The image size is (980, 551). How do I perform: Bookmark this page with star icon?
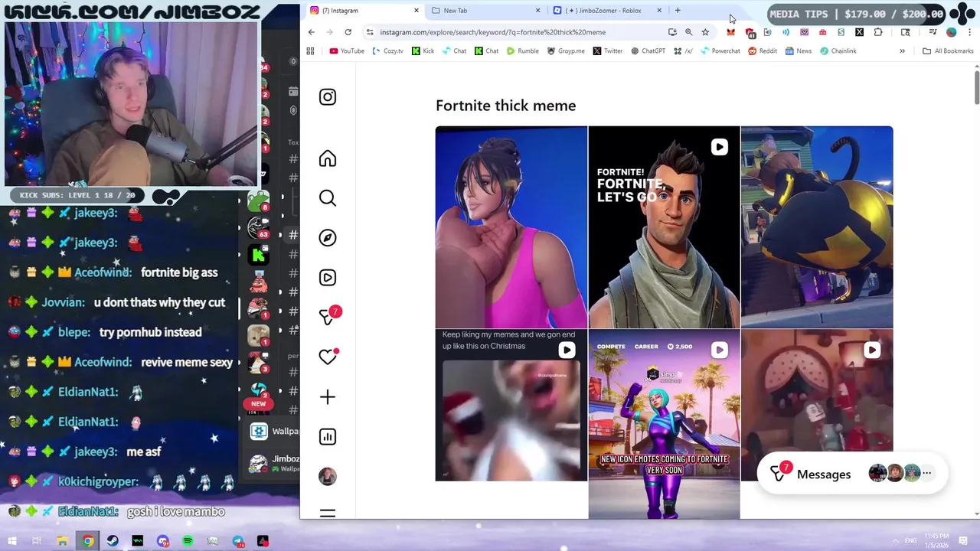tap(705, 32)
